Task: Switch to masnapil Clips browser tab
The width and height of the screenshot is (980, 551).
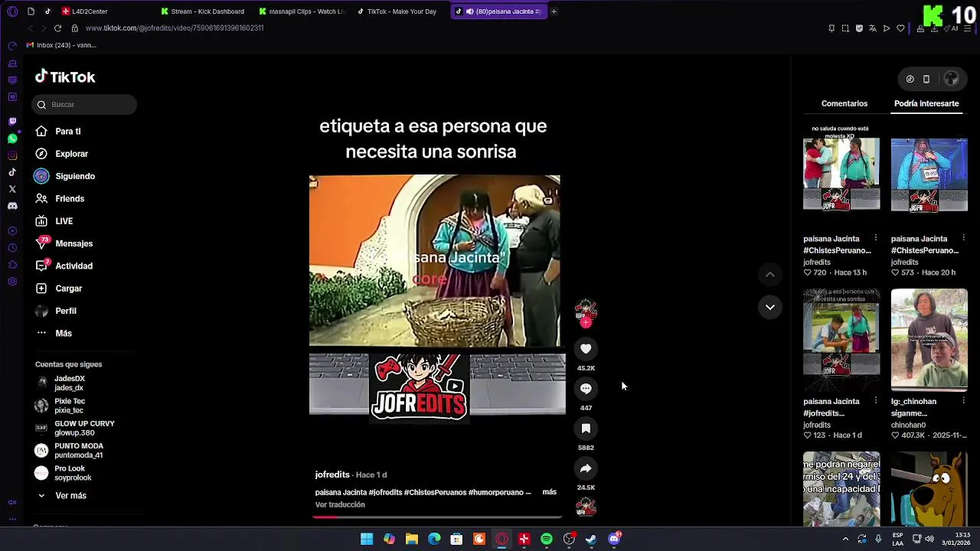Action: pos(302,11)
